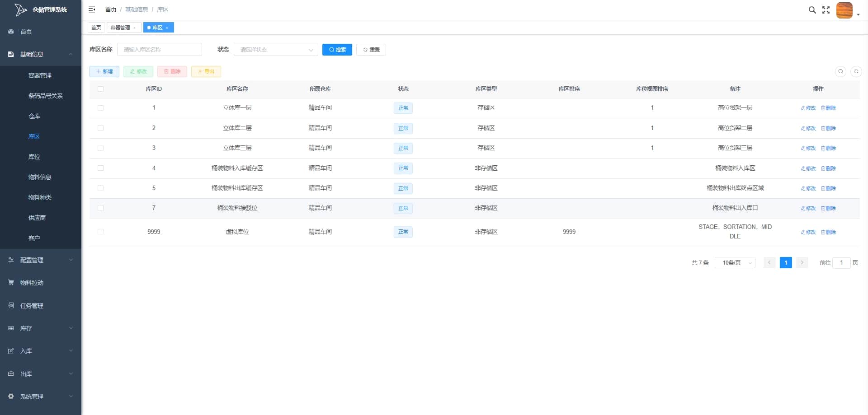
Task: Go to previous page arrow
Action: [x=769, y=262]
